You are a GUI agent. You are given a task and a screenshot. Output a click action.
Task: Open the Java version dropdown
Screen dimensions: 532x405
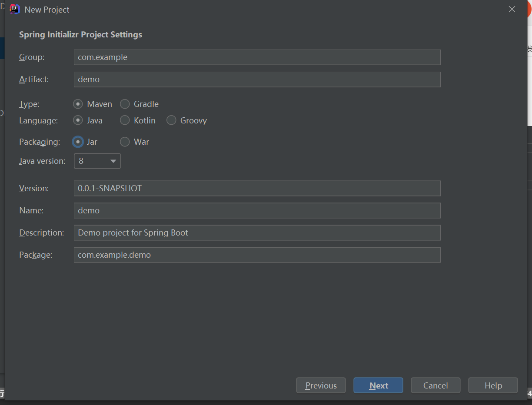(97, 161)
